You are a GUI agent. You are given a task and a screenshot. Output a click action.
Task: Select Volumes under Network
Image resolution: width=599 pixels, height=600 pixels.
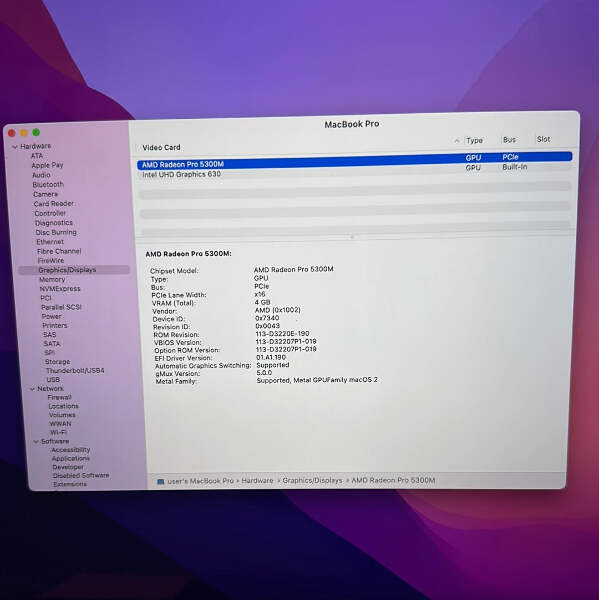click(x=62, y=415)
